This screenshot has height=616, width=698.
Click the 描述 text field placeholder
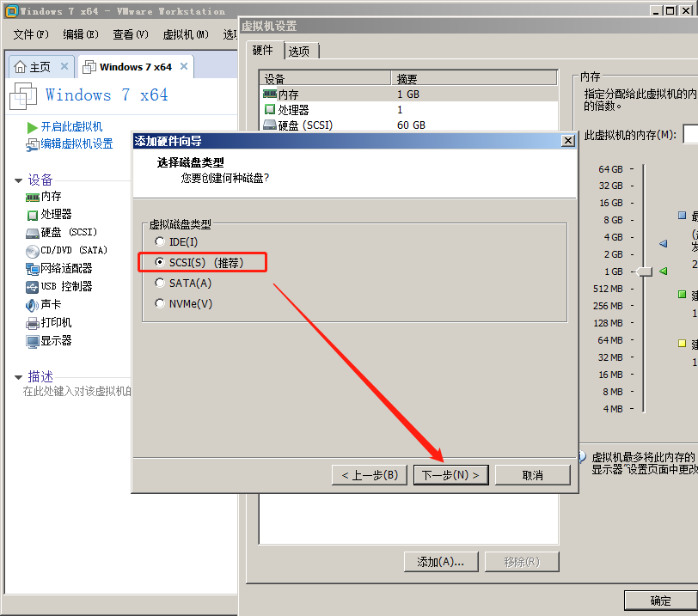pyautogui.click(x=77, y=392)
